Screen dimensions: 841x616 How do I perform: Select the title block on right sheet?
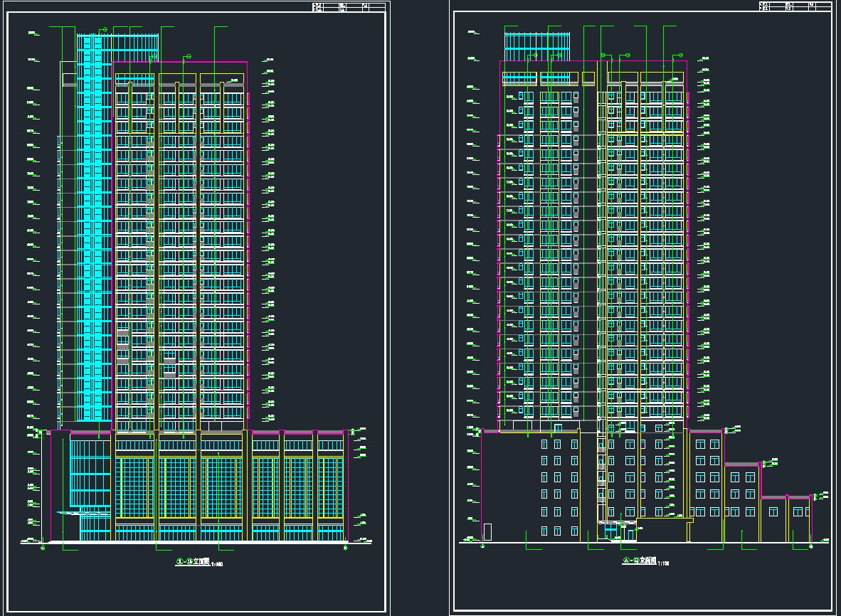[794, 6]
